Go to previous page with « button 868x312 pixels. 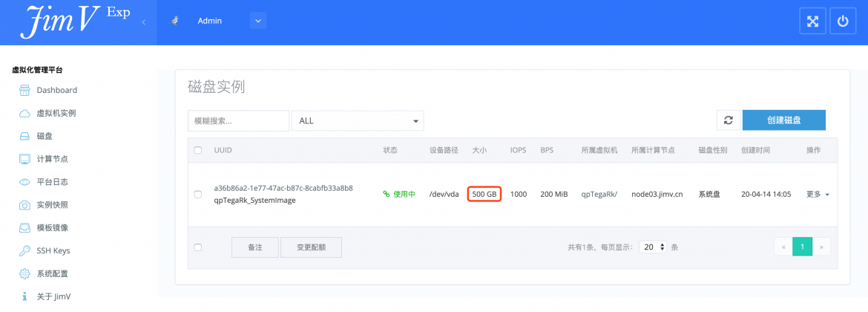click(783, 247)
